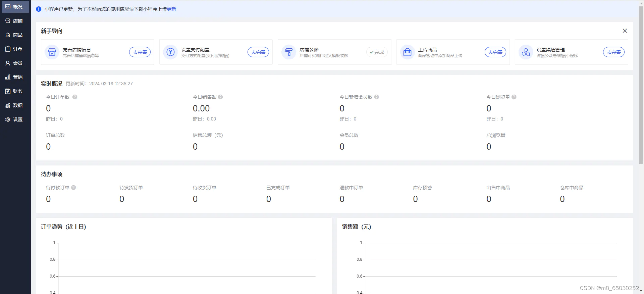The width and height of the screenshot is (644, 294).
Task: Click the yen icon for 设置支付配置
Action: click(x=170, y=52)
